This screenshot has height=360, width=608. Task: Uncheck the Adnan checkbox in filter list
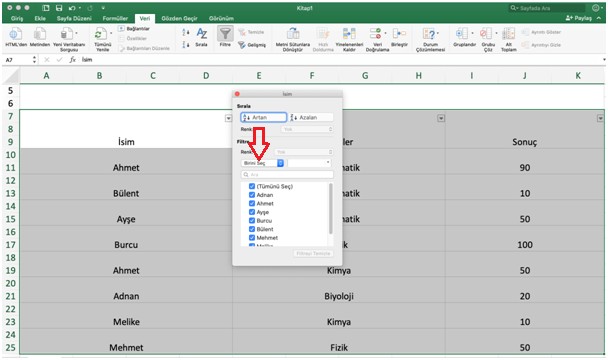pyautogui.click(x=252, y=195)
